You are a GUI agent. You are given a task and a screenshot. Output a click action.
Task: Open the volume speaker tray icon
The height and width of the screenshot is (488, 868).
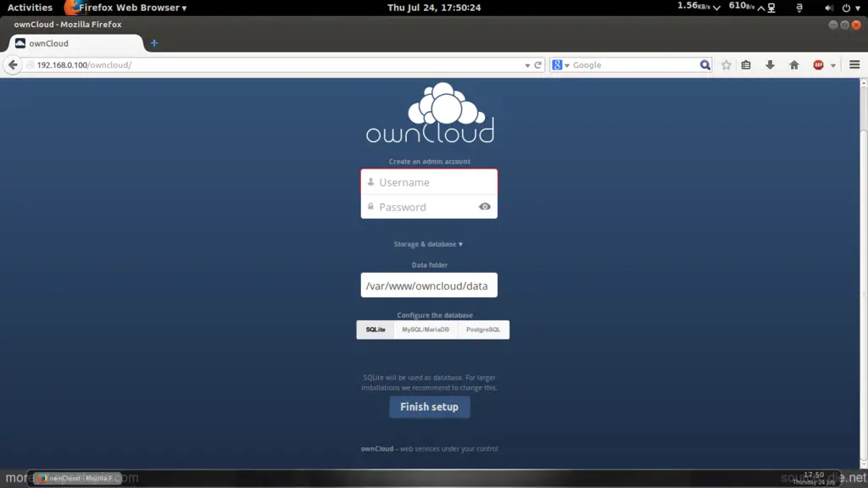[828, 8]
